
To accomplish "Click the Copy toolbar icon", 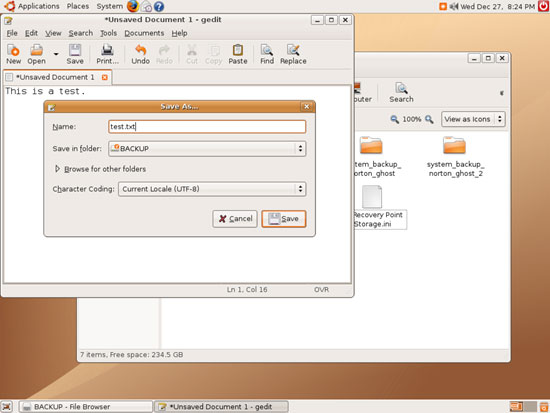I will [214, 54].
